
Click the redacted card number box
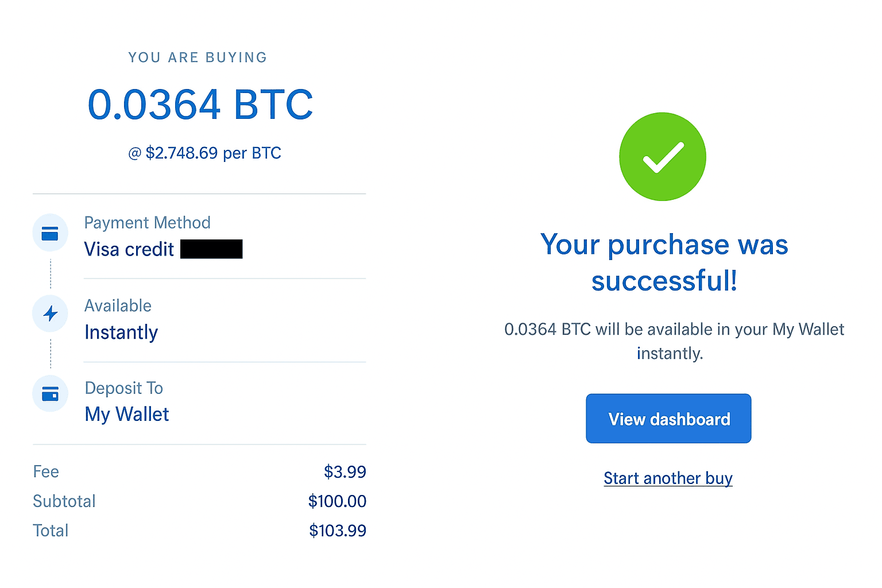(x=211, y=249)
